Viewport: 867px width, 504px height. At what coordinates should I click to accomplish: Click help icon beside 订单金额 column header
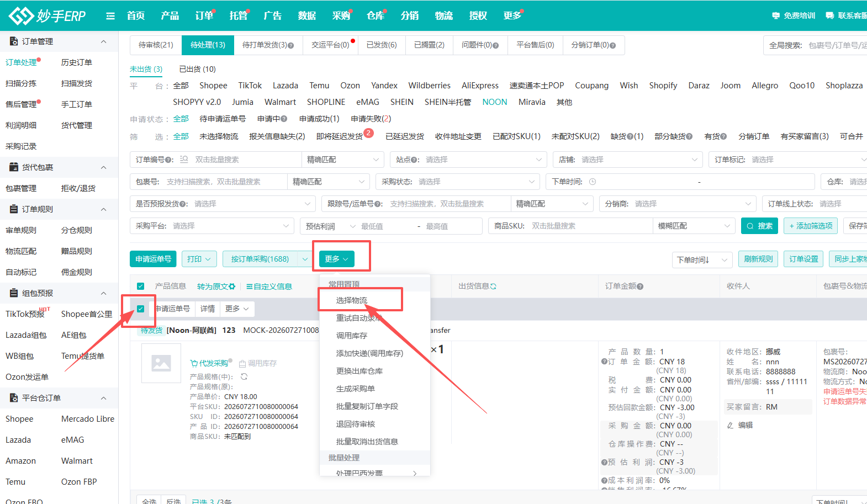pos(640,287)
